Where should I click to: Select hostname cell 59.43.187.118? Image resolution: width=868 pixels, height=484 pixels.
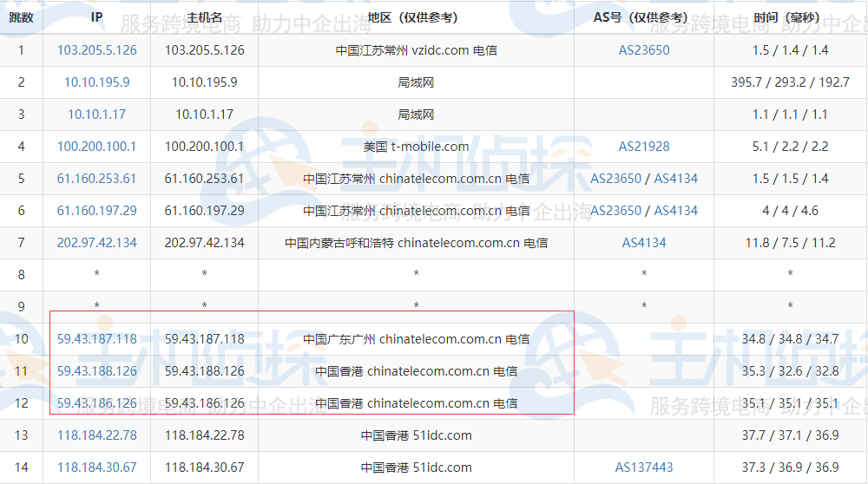coord(204,339)
